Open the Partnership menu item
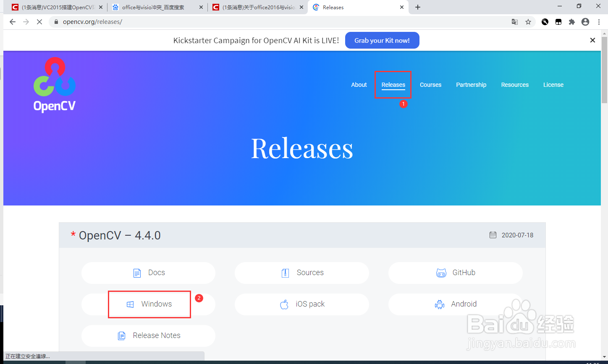608x364 pixels. (471, 85)
